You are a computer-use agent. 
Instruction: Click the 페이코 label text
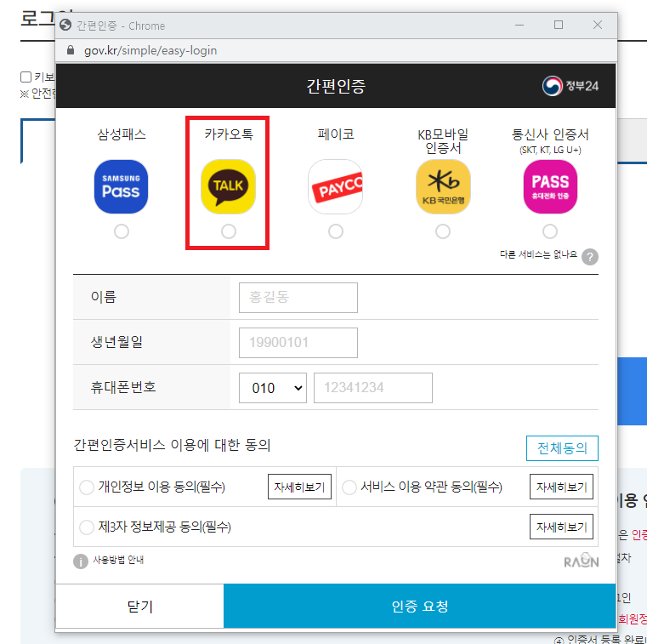[x=336, y=134]
